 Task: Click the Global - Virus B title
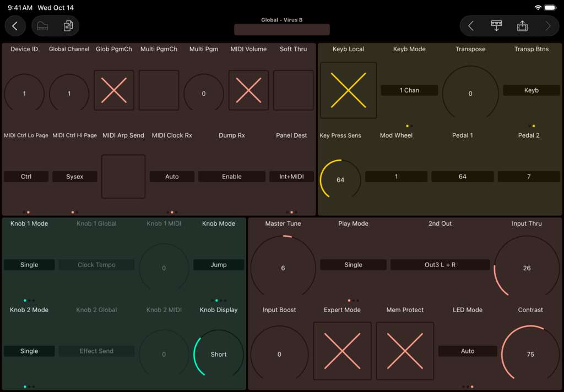[281, 20]
